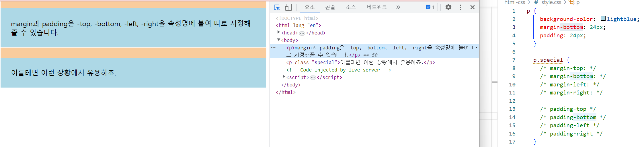The image size is (644, 147).
Task: Expand the script ellipsis button
Action: pyautogui.click(x=313, y=78)
